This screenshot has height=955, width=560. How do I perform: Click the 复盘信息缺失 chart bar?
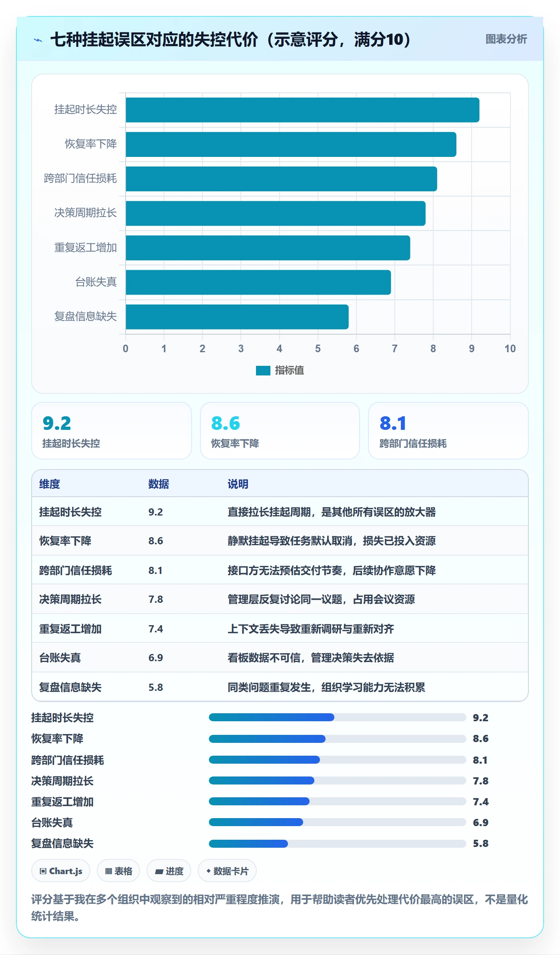click(237, 317)
